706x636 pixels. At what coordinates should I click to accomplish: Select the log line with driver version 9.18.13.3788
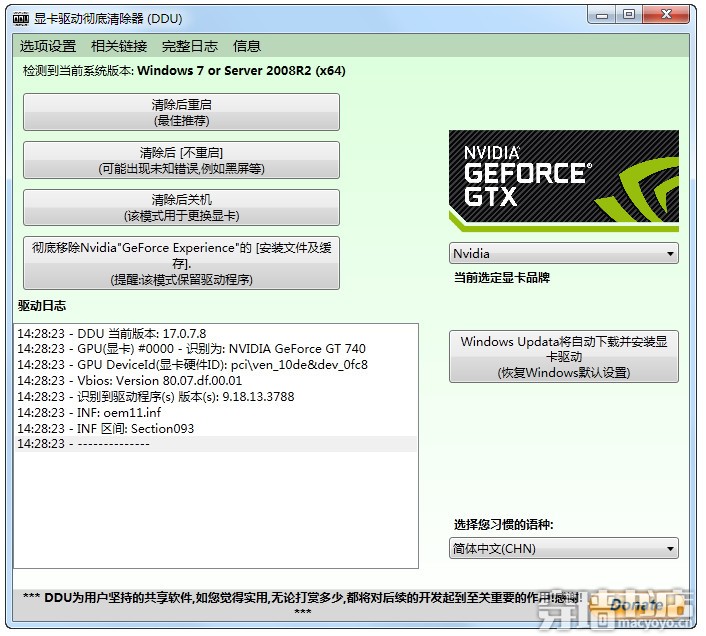point(215,397)
